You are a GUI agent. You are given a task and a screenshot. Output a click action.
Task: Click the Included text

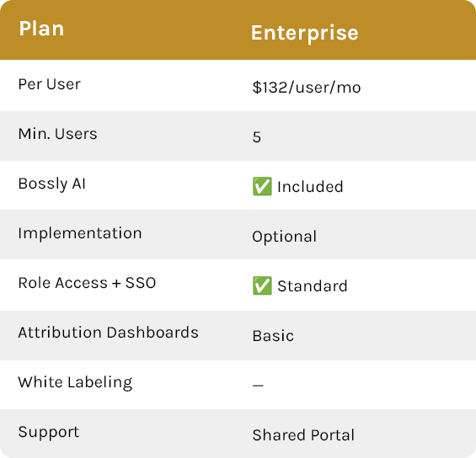[310, 187]
